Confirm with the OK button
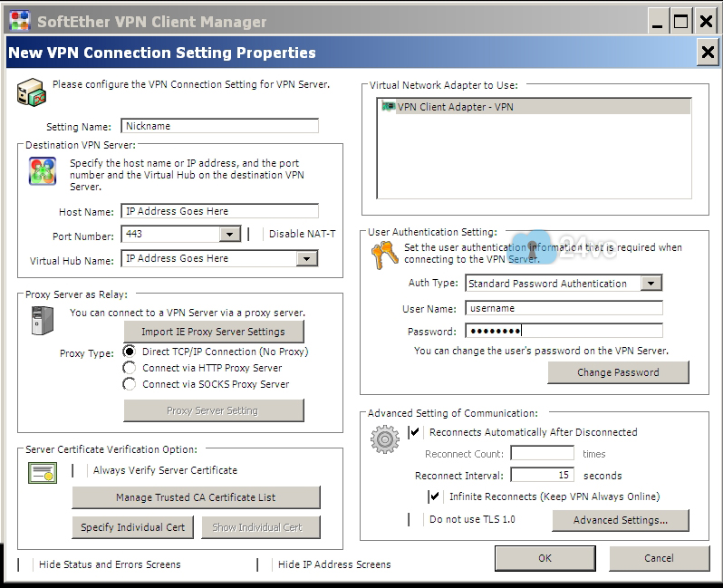 [545, 558]
